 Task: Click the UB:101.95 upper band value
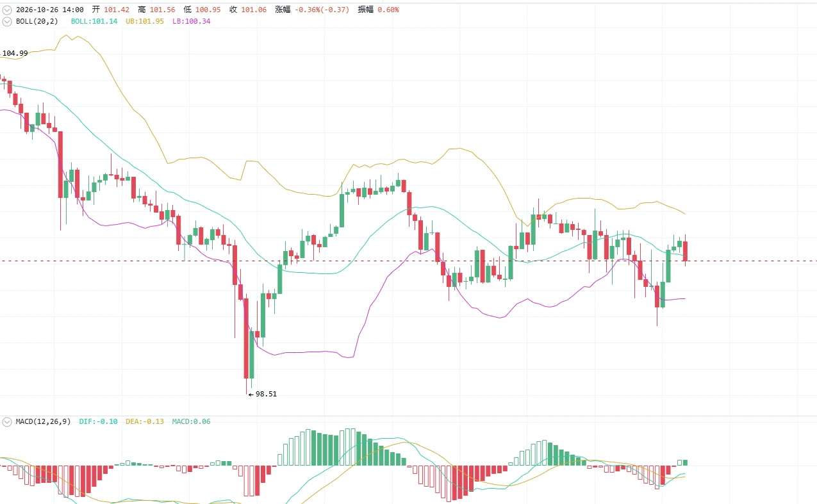145,21
